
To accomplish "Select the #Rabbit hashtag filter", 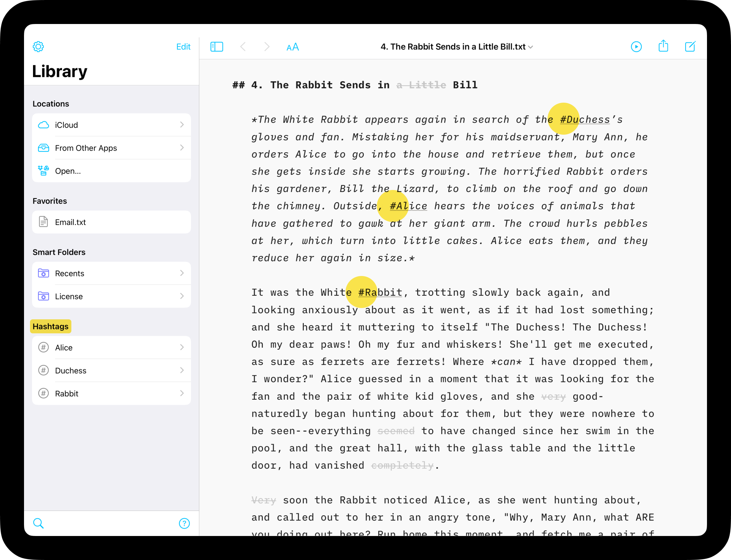I will pyautogui.click(x=112, y=393).
